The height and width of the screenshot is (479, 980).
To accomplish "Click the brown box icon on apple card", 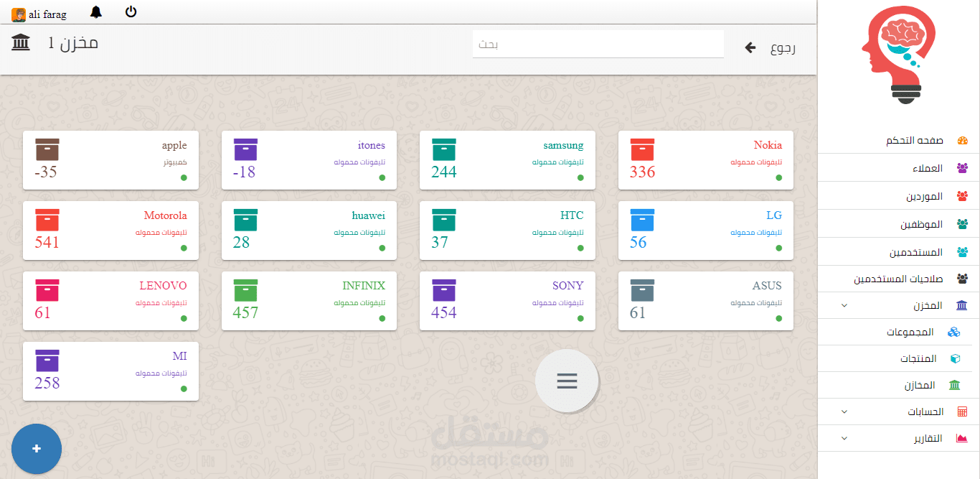I will (x=47, y=149).
